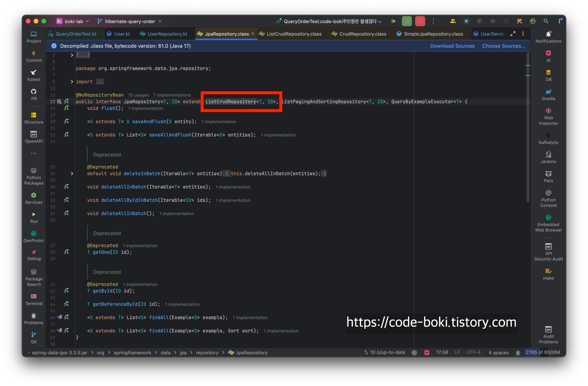Screen dimensions: 588x386
Task: Close the JpaRepository.class tab
Action: point(252,34)
